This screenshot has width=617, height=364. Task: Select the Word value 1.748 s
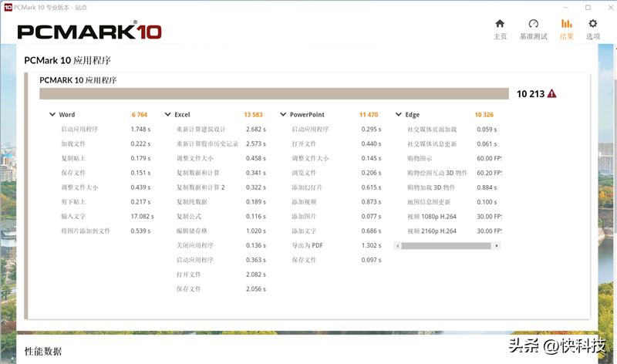(140, 129)
